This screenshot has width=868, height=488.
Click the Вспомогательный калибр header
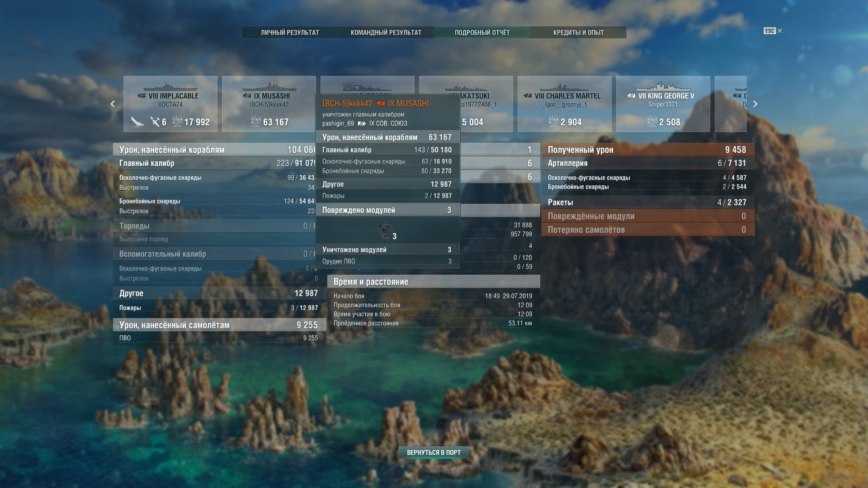coord(215,254)
